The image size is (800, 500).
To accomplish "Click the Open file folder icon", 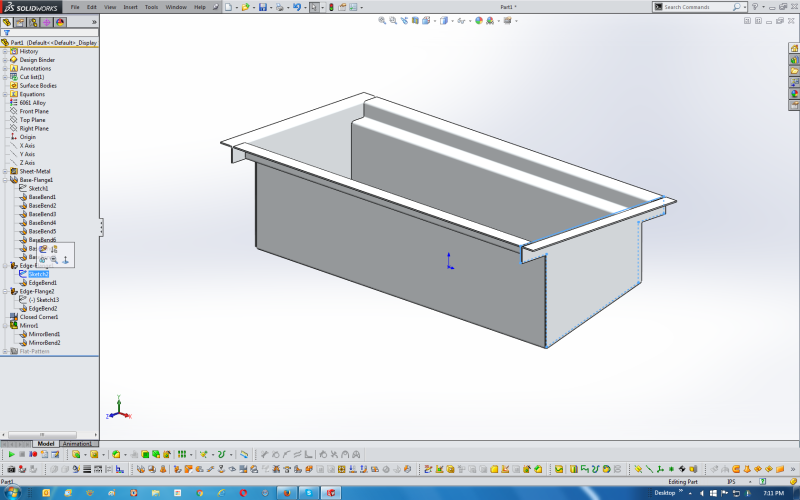I will click(x=245, y=7).
